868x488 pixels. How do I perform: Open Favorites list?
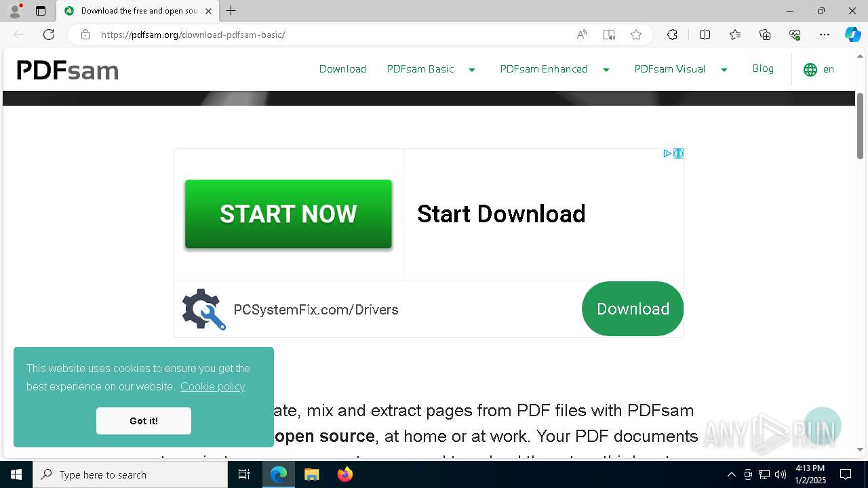click(735, 35)
